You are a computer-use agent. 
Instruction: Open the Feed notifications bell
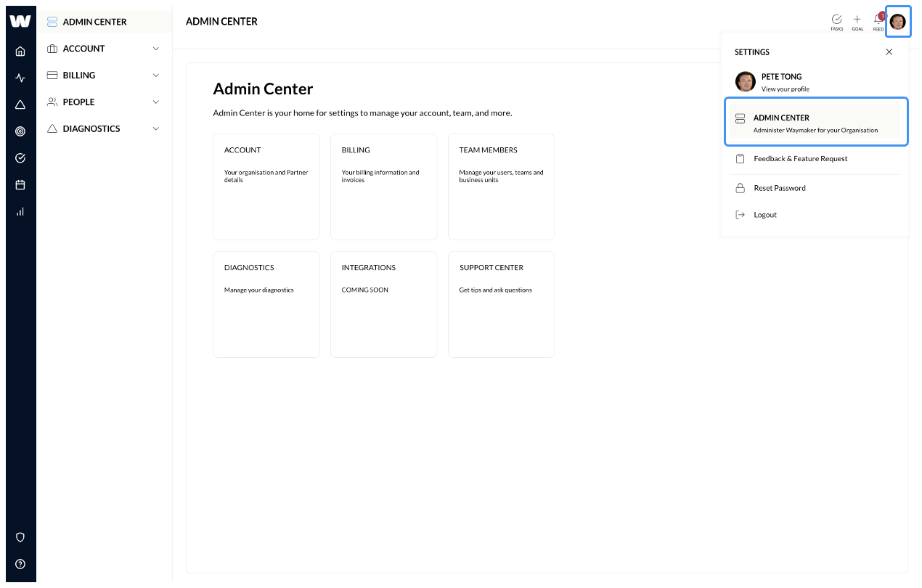[878, 22]
